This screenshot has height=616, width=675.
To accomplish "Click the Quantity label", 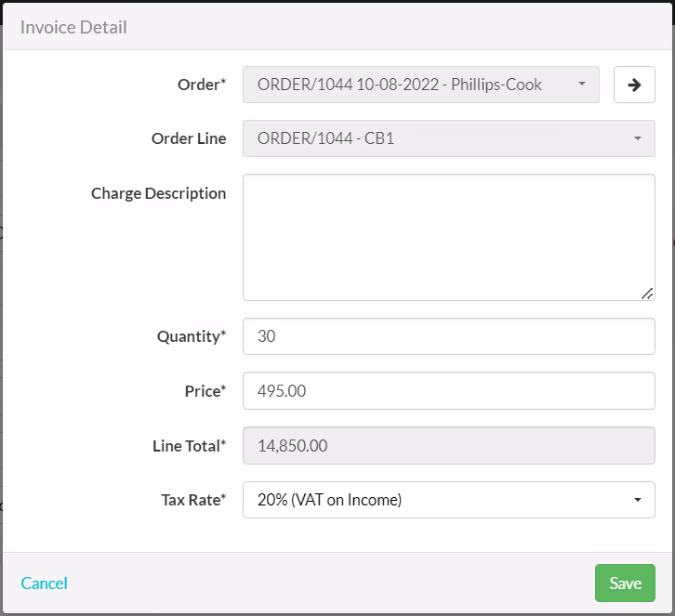I will pyautogui.click(x=192, y=336).
